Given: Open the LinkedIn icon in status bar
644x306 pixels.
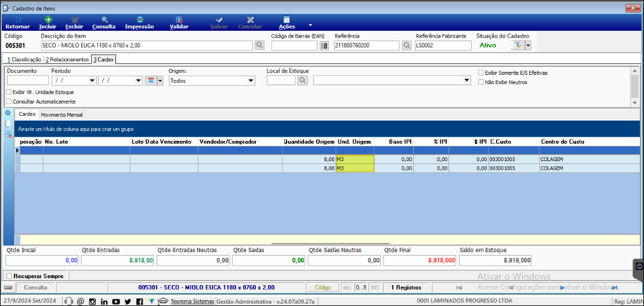Looking at the screenshot, I should pyautogui.click(x=104, y=301).
